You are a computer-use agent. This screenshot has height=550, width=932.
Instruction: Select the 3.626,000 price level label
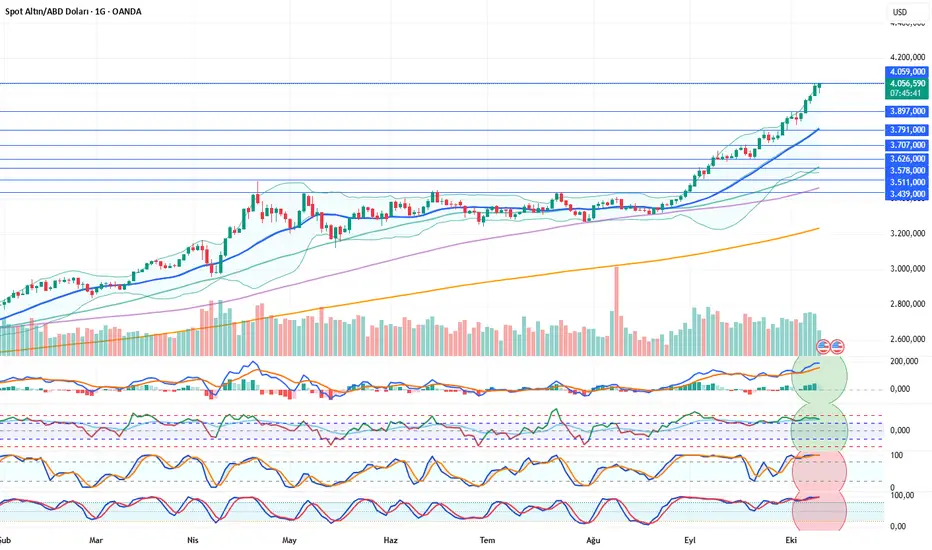pos(907,159)
